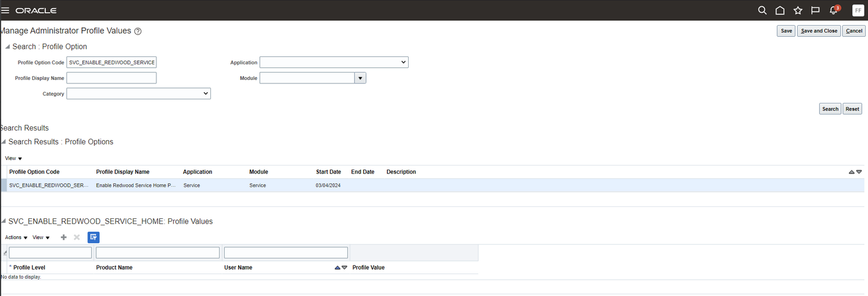Click the 03/04/2024 start date cell

point(328,185)
